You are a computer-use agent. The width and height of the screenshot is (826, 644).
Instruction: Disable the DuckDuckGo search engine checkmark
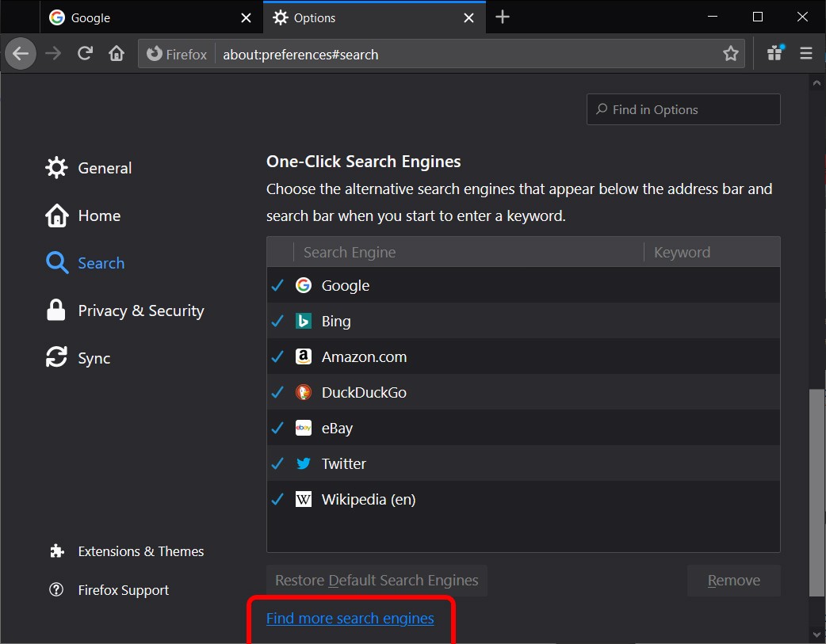tap(277, 393)
